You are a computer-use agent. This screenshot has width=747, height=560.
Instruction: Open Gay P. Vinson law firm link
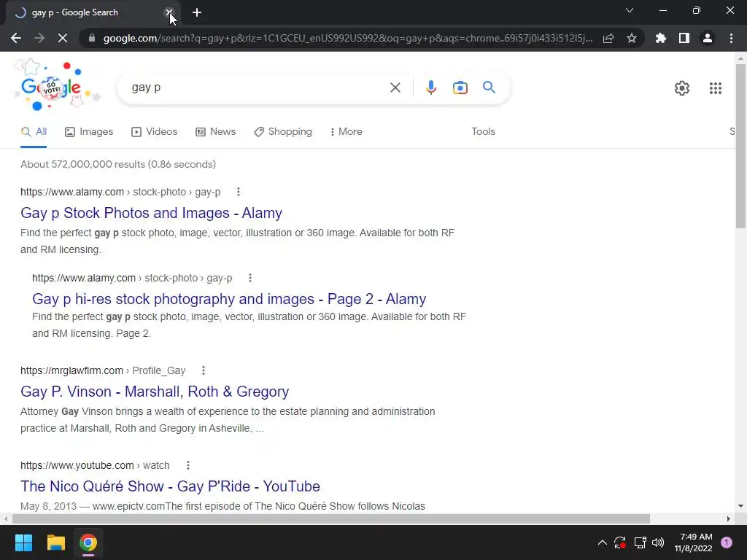pyautogui.click(x=155, y=392)
